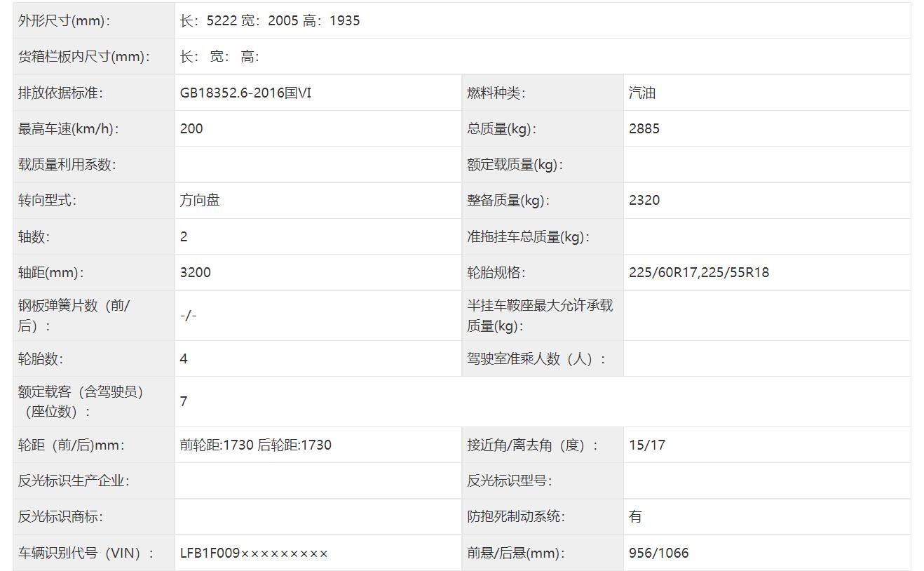The width and height of the screenshot is (924, 571).
Task: Click the 燃料种类 label
Action: 496,93
